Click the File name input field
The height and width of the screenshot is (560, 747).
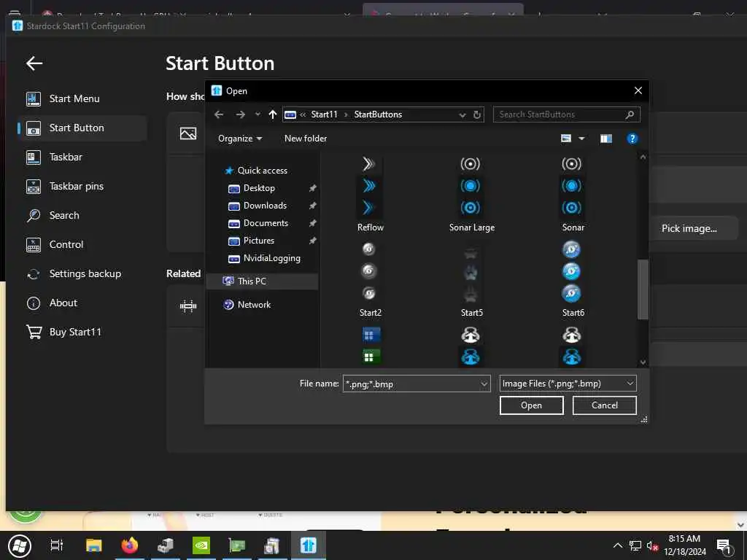[x=411, y=384]
